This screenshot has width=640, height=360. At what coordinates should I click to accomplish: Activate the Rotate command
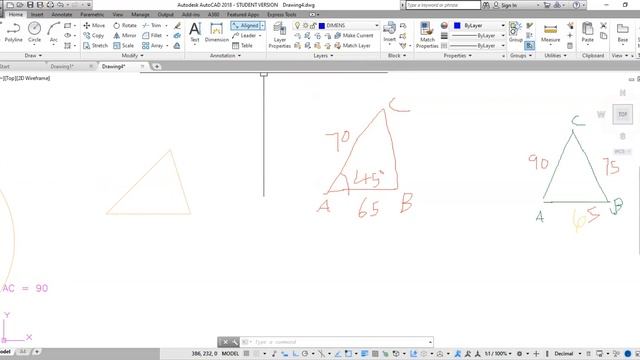coord(125,25)
